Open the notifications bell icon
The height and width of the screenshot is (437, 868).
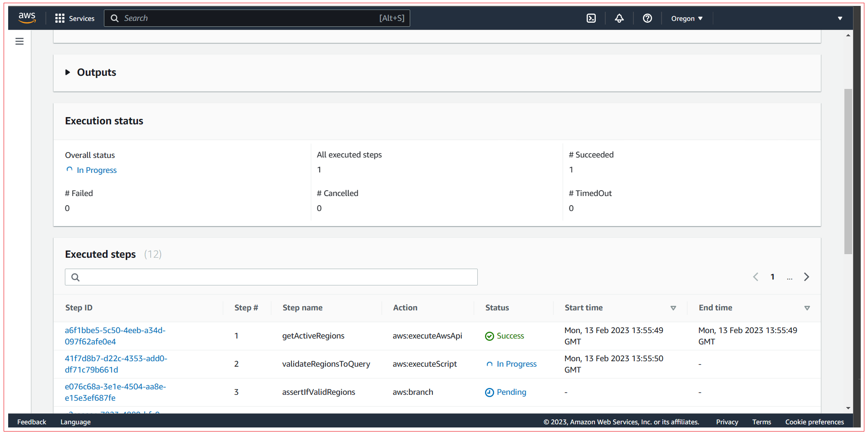pyautogui.click(x=619, y=18)
